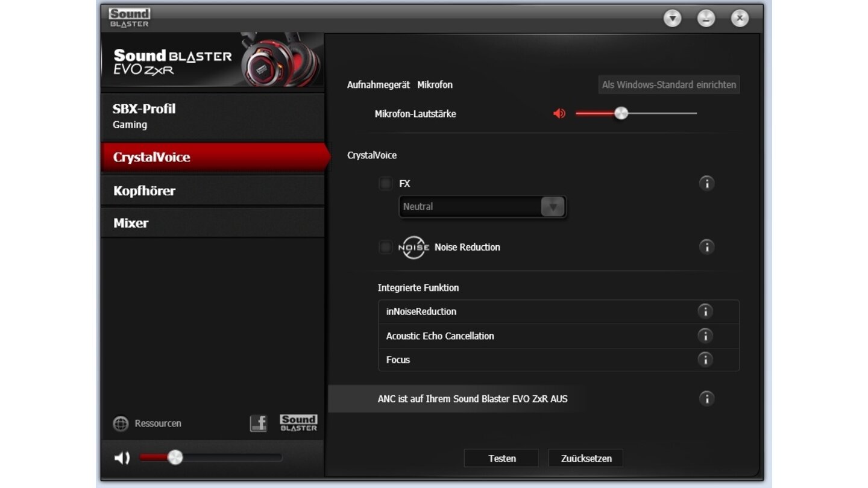This screenshot has height=488, width=868.
Task: Click the Focus row
Action: [x=559, y=360]
